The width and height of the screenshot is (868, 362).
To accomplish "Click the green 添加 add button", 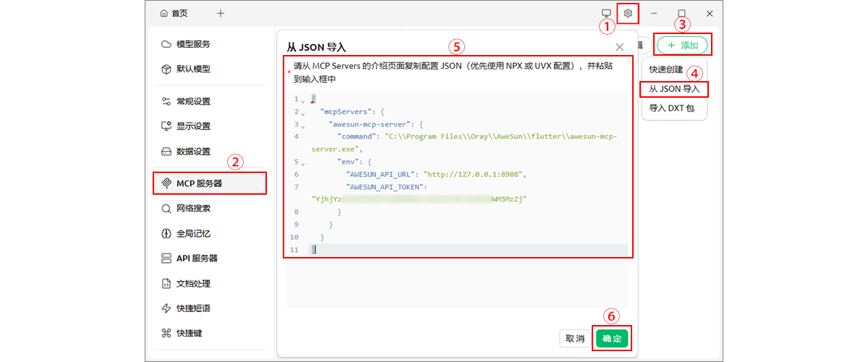I will [683, 45].
